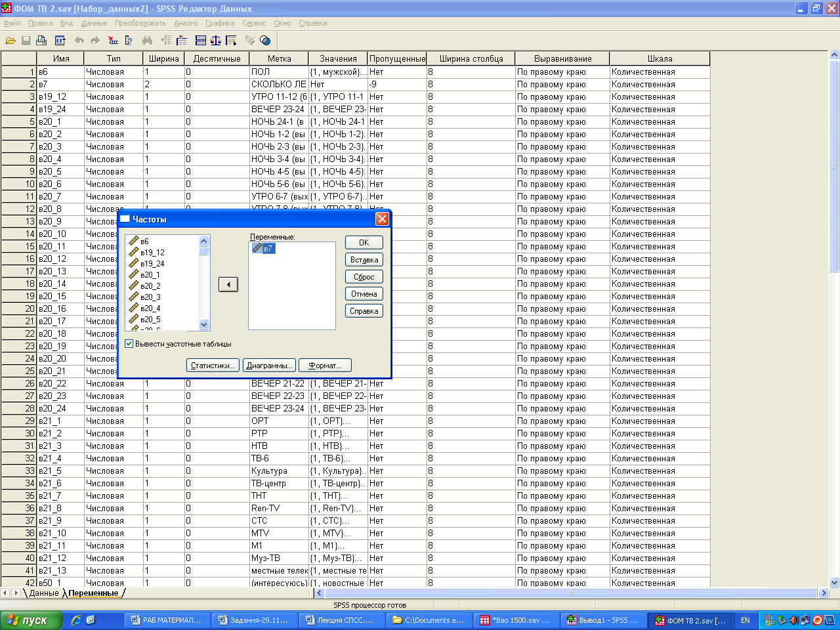This screenshot has width=840, height=630.
Task: Click the Insert Variable toolbar icon
Action: coord(182,41)
